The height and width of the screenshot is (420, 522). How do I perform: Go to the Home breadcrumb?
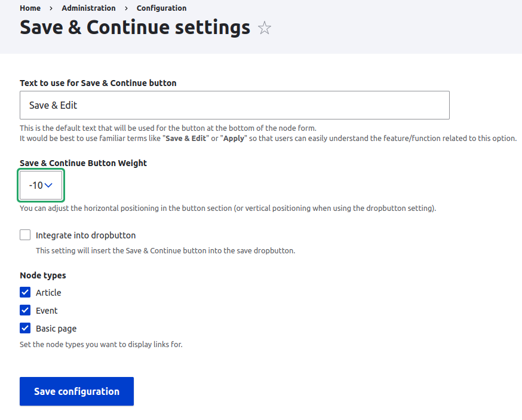pyautogui.click(x=30, y=8)
